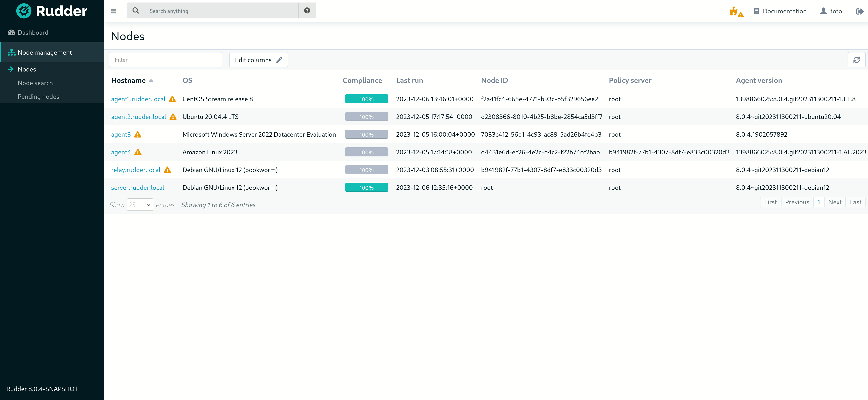The height and width of the screenshot is (400, 868).
Task: Open the Show entries dropdown
Action: [140, 205]
